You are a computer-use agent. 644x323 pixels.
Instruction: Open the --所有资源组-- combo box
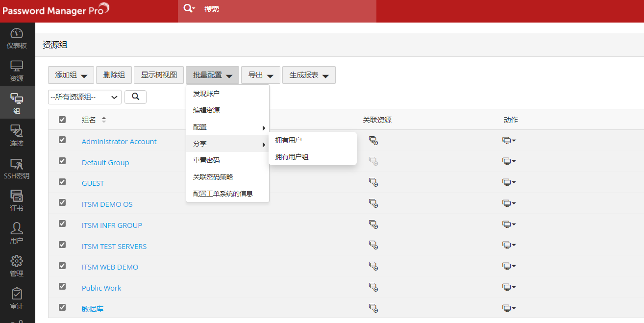[85, 97]
